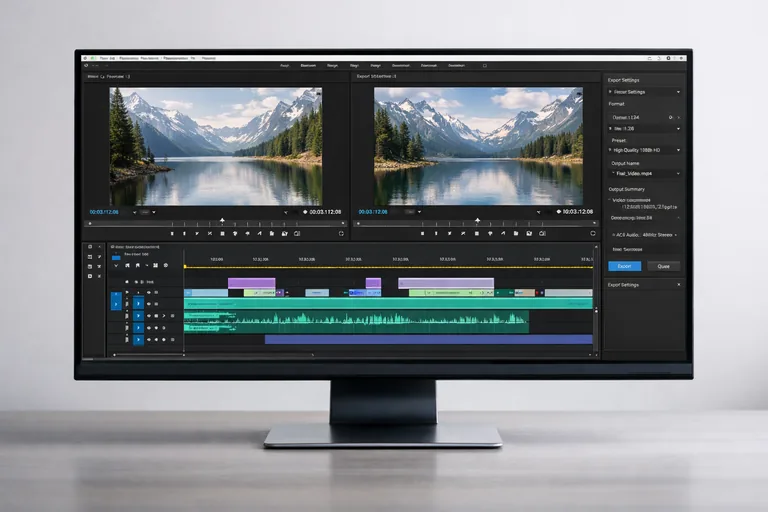Click the circular settings icon at source monitor right
The image size is (768, 512).
click(341, 233)
